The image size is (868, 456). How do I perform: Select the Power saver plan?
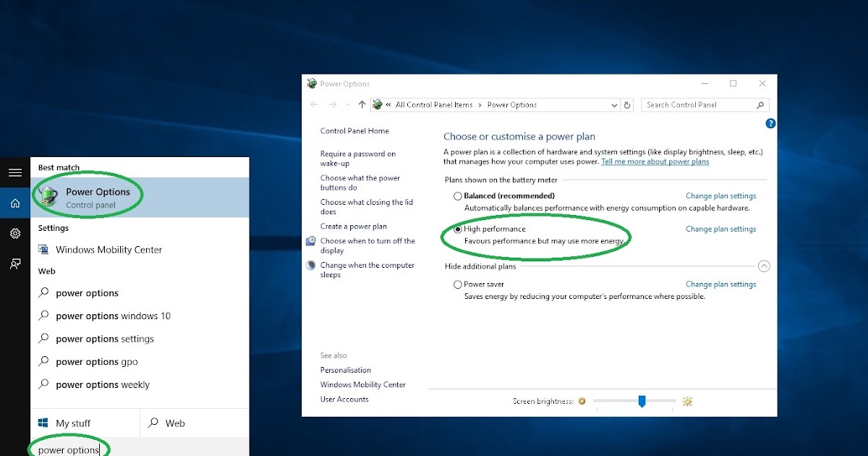457,284
